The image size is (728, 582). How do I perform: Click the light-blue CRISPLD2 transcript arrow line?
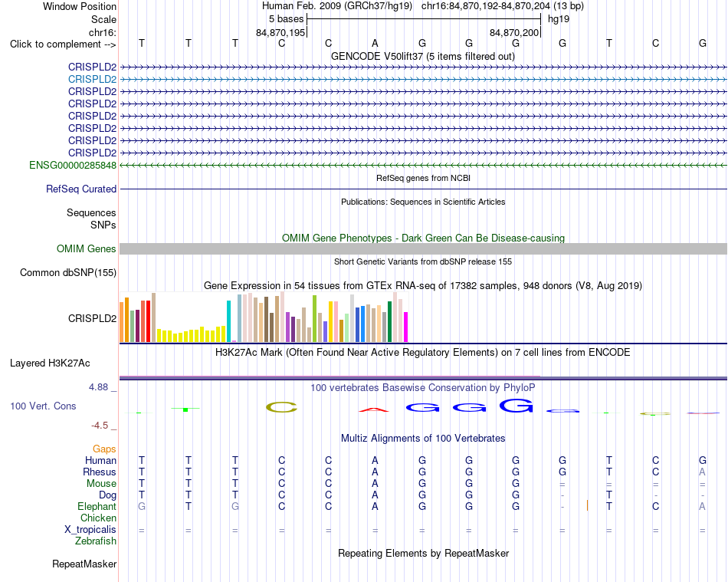pos(423,80)
